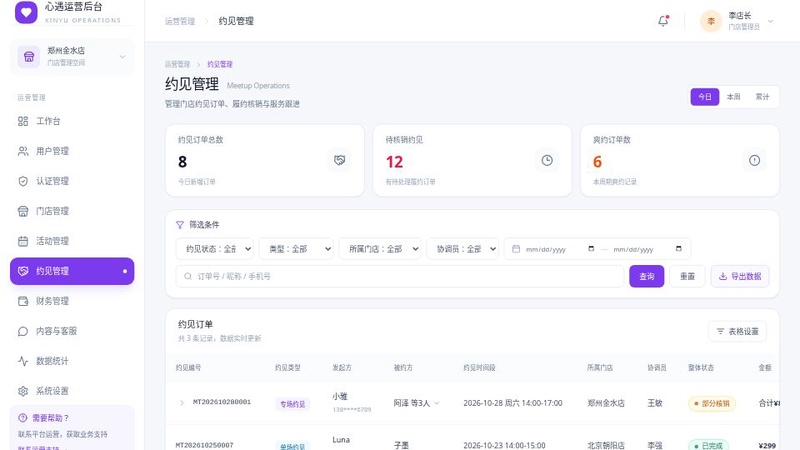Switch statistics to 累计
Screen dimensions: 800x450
tap(762, 97)
